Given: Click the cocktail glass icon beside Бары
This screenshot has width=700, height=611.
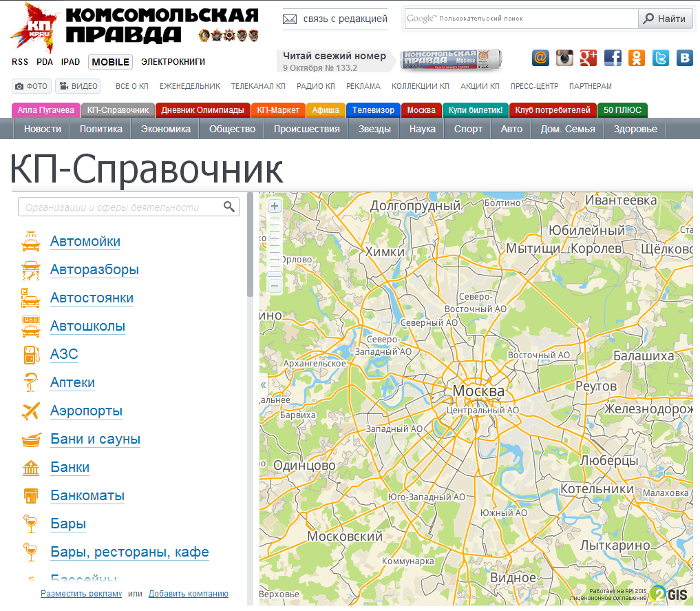Looking at the screenshot, I should [x=30, y=524].
